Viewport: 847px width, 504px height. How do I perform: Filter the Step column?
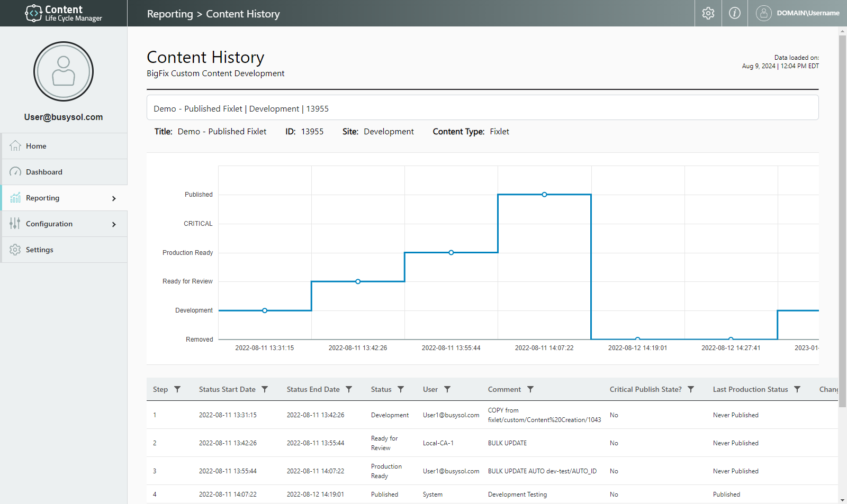(177, 389)
